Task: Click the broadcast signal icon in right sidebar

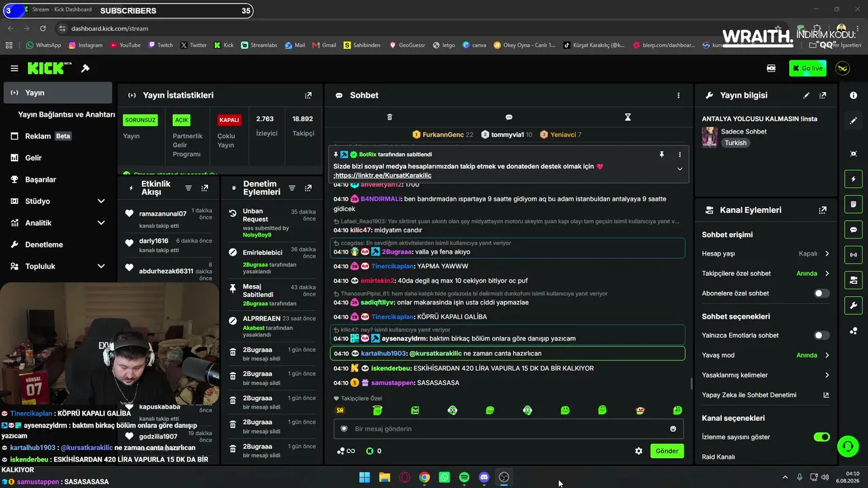Action: point(853,255)
